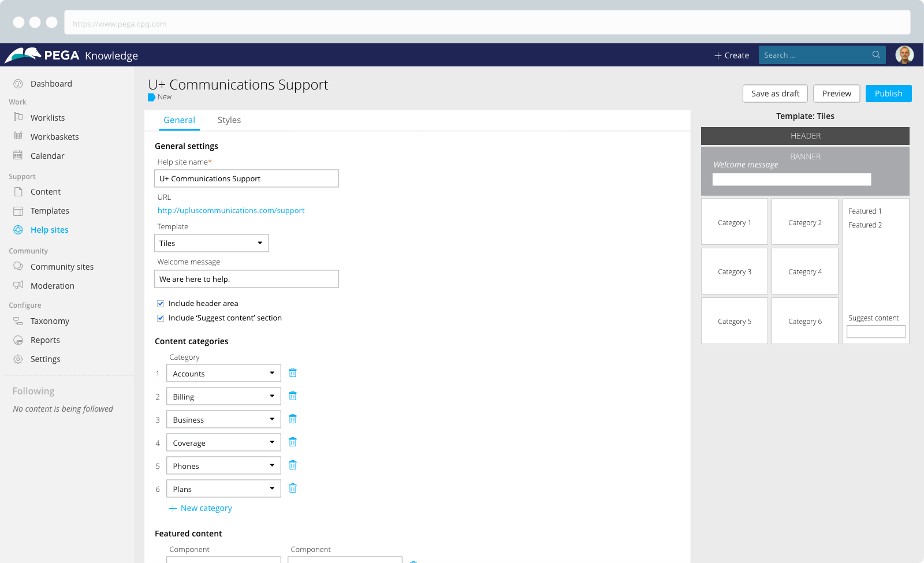Click the Search box in header
This screenshot has height=563, width=924.
pos(822,55)
